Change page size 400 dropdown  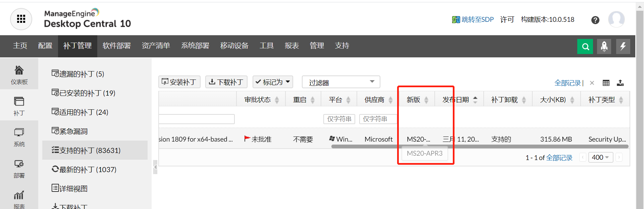(601, 157)
